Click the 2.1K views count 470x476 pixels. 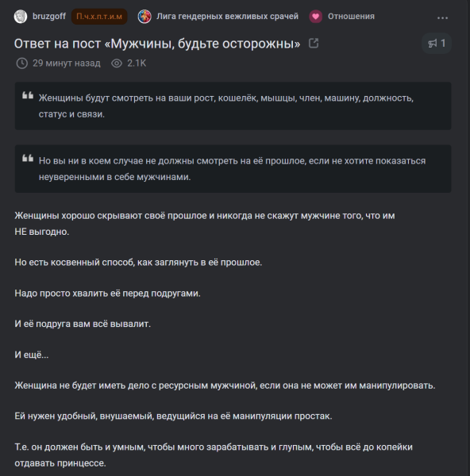coord(137,63)
